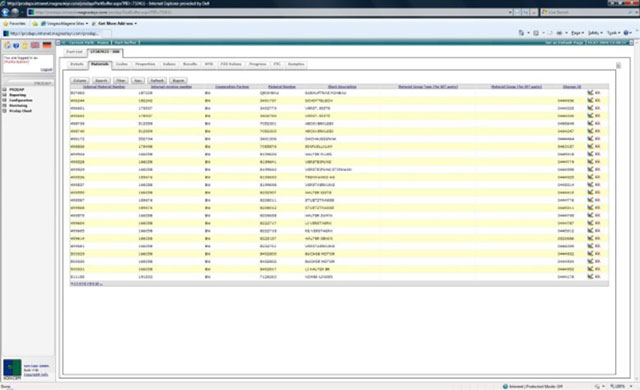Click the browser Forward arrow button
640x390 pixels.
[16, 12]
